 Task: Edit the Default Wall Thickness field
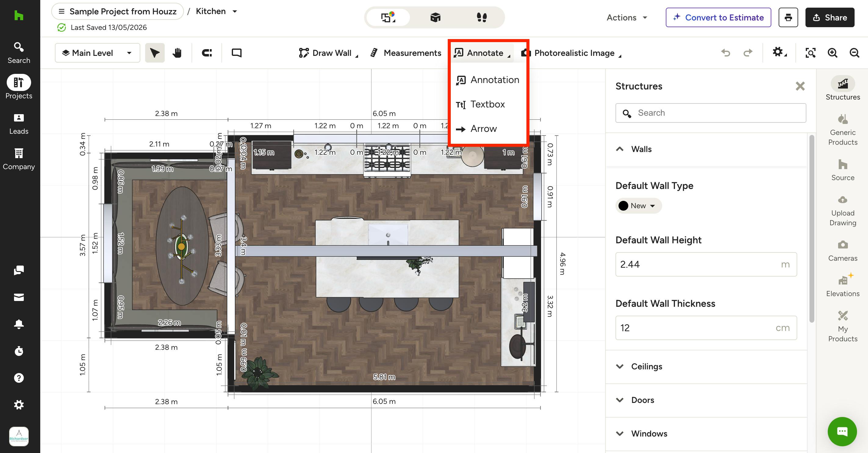(x=706, y=328)
